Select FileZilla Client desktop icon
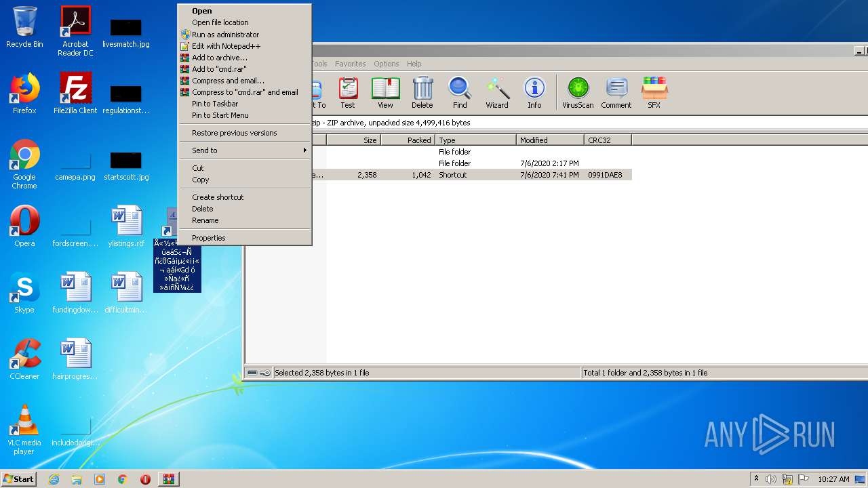This screenshot has height=488, width=868. (75, 94)
